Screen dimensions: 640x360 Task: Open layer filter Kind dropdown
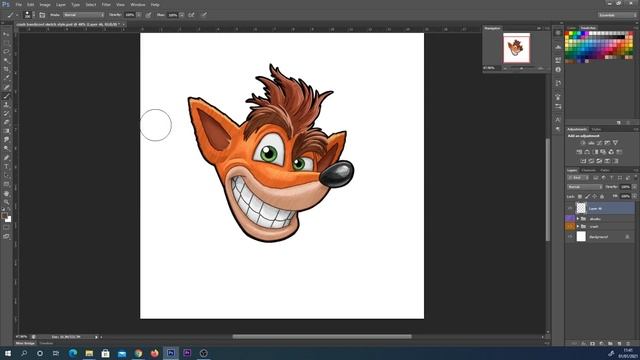point(578,178)
